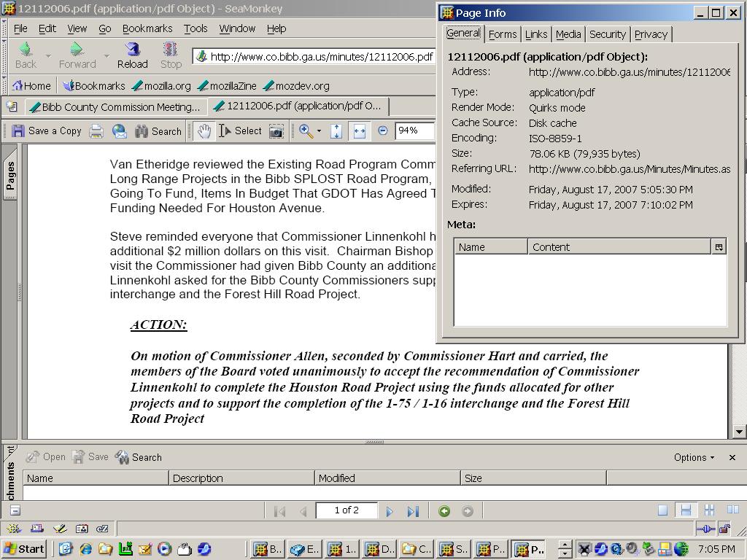Switch to Continuous Facing layout
This screenshot has width=747, height=560.
tap(709, 510)
